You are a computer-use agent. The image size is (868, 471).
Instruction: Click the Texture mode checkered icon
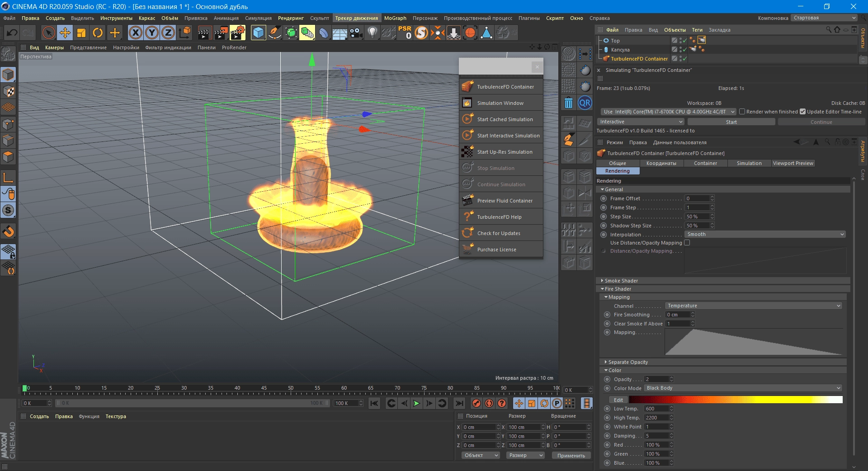click(8, 91)
